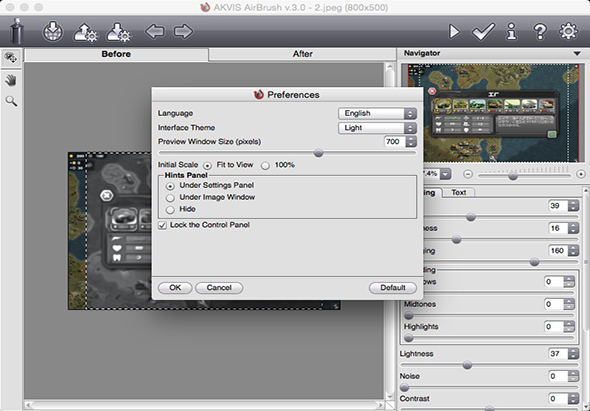The width and height of the screenshot is (590, 411).
Task: Choose Under Image Window hints option
Action: click(170, 198)
